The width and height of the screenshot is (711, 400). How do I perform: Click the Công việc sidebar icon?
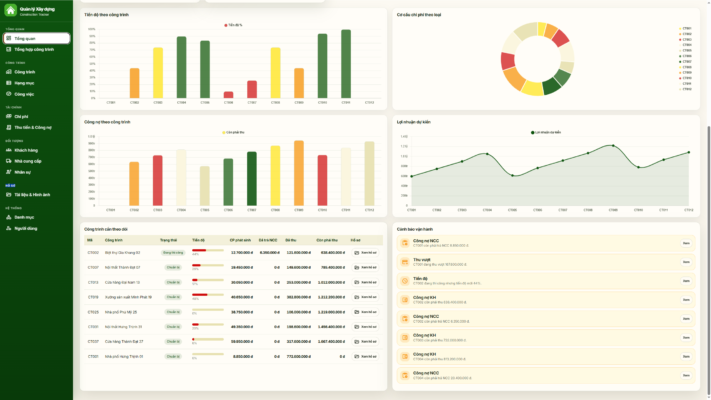point(9,94)
